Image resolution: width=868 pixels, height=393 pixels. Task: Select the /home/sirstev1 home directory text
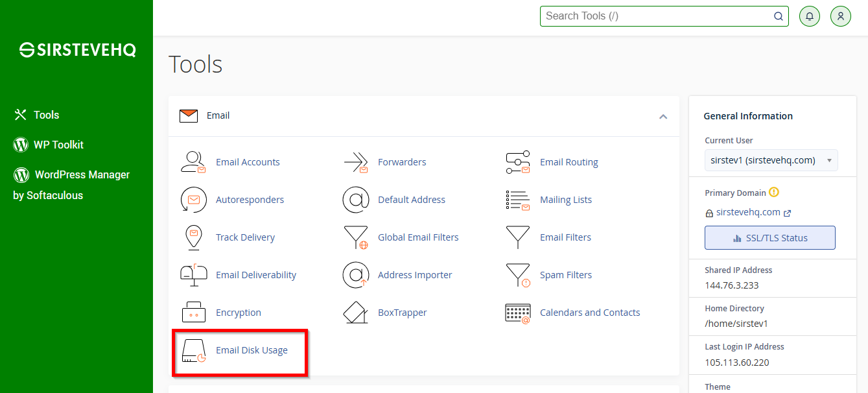[x=736, y=324]
